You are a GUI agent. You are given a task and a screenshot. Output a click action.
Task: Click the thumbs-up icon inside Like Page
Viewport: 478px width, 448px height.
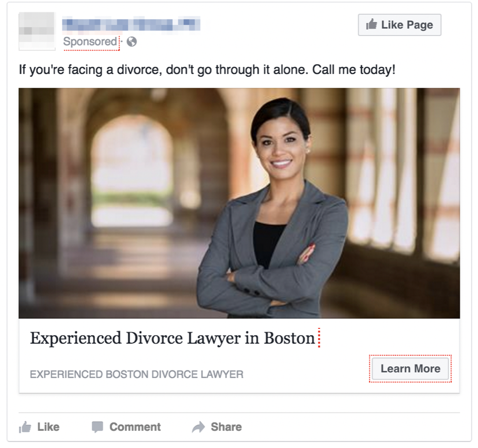point(371,24)
